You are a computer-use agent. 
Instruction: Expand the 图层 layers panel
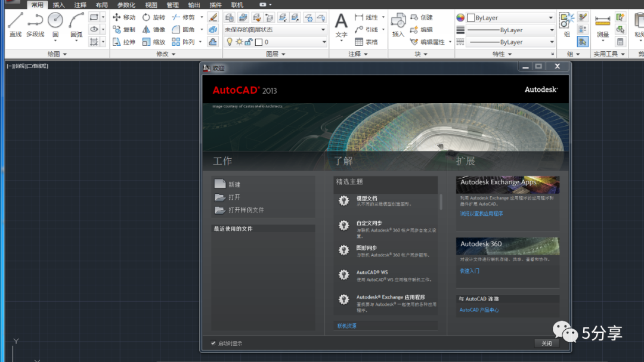(275, 54)
